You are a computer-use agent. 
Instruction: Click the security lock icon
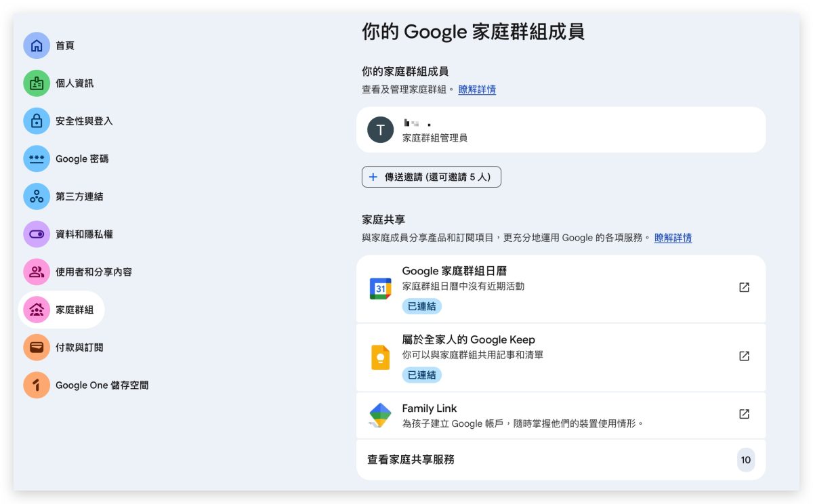click(x=37, y=121)
